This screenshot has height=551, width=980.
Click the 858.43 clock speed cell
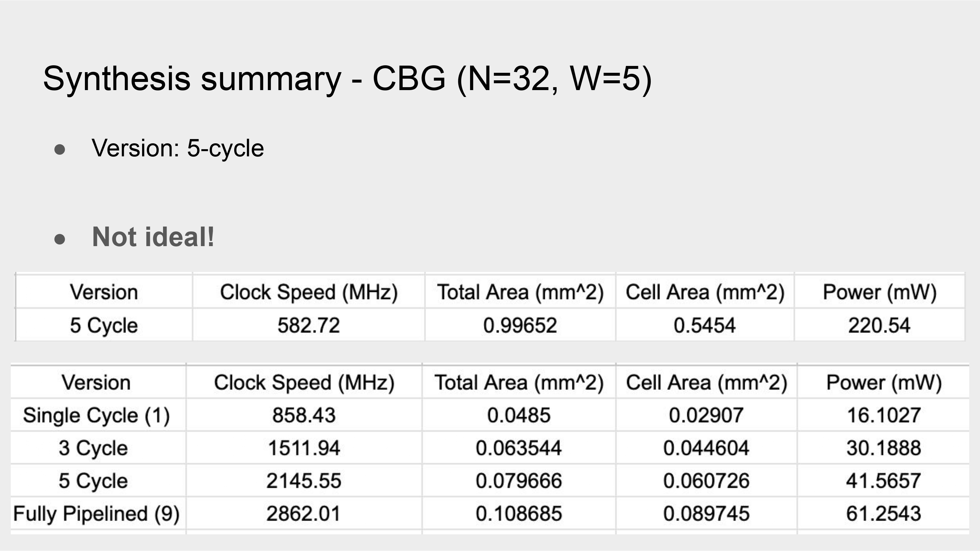click(304, 415)
